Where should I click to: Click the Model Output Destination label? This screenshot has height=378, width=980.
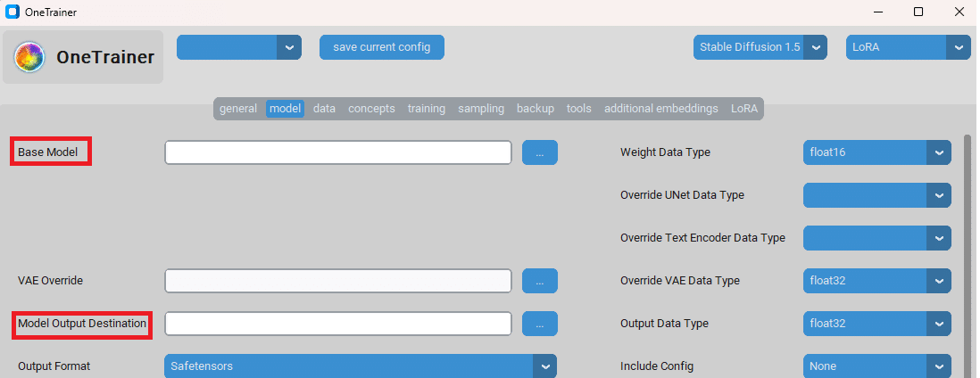pos(82,324)
